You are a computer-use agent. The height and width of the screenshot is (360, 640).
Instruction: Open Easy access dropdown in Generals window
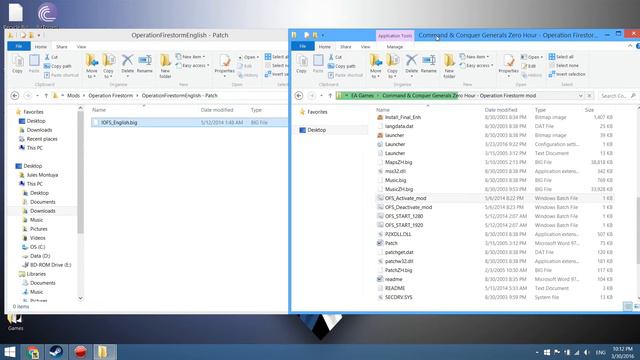pyautogui.click(x=477, y=65)
